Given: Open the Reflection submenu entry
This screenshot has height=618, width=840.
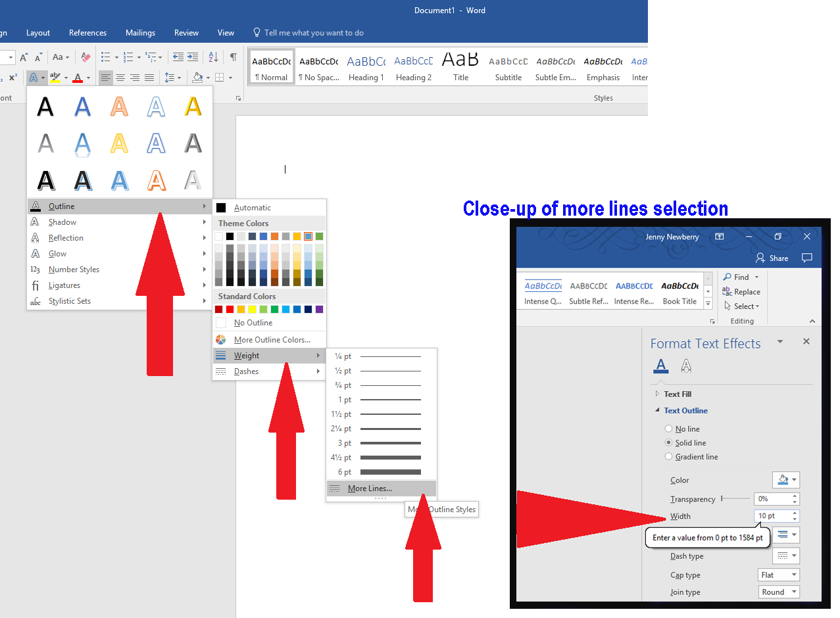Looking at the screenshot, I should tap(120, 238).
